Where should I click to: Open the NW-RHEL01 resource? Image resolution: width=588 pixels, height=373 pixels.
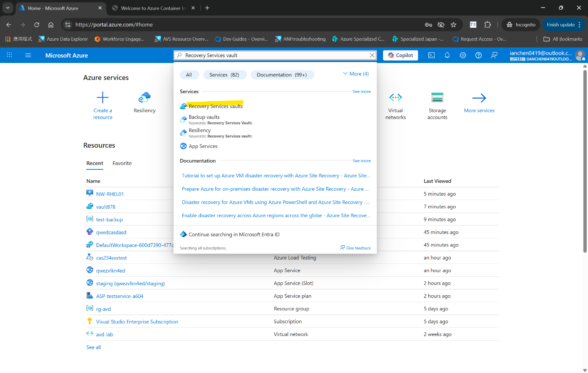[x=110, y=194]
